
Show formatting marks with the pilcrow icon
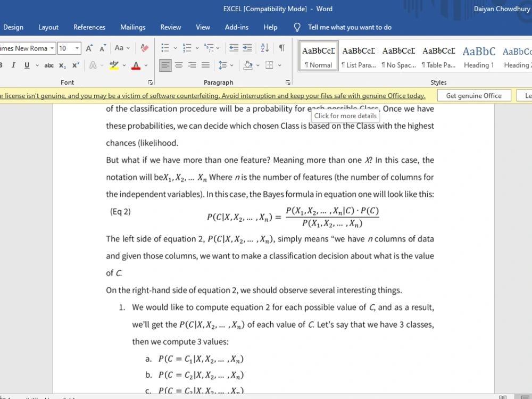pos(281,48)
